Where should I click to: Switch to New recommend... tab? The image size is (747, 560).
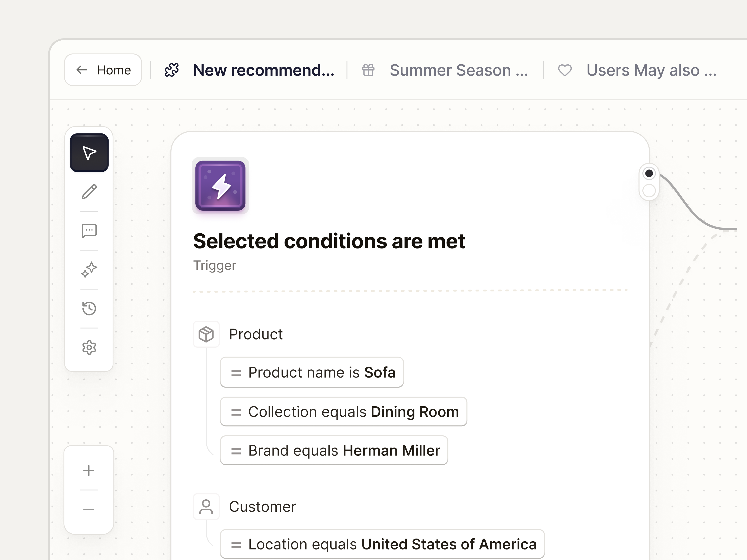pyautogui.click(x=263, y=70)
